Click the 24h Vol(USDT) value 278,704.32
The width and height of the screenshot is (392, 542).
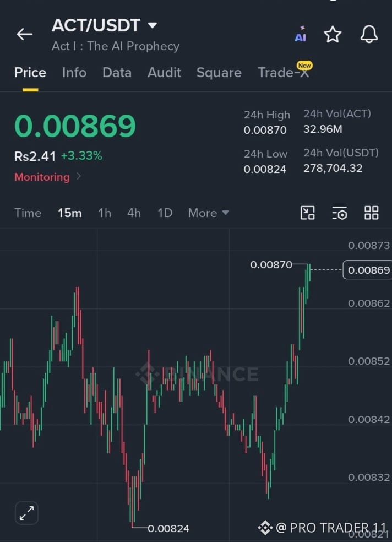[x=333, y=169]
